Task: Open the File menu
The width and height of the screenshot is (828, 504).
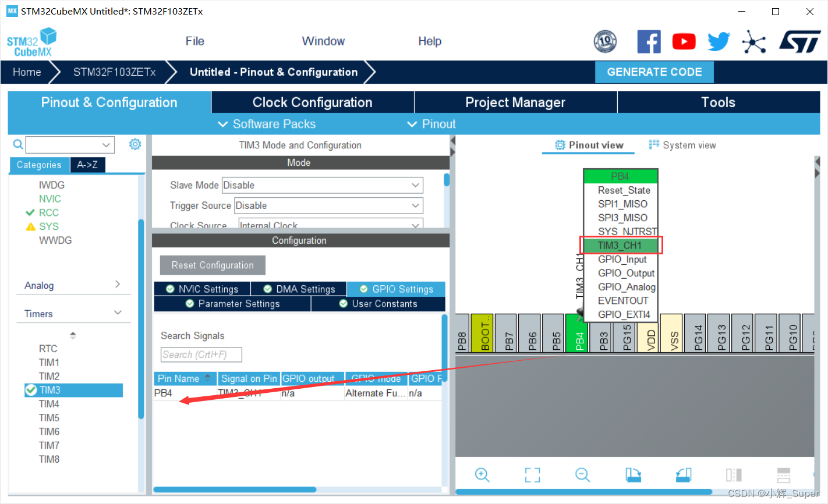Action: pos(194,41)
